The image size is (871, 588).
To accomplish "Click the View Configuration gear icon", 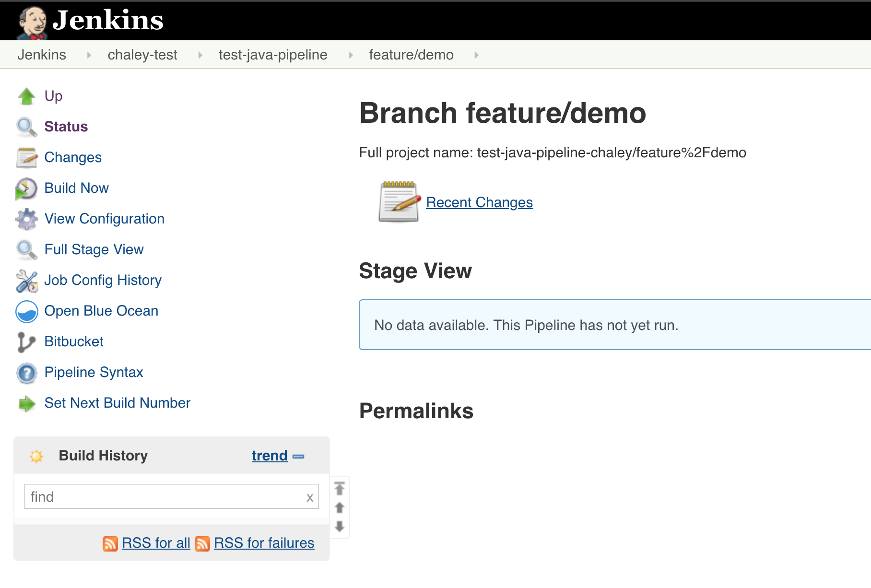I will tap(26, 219).
